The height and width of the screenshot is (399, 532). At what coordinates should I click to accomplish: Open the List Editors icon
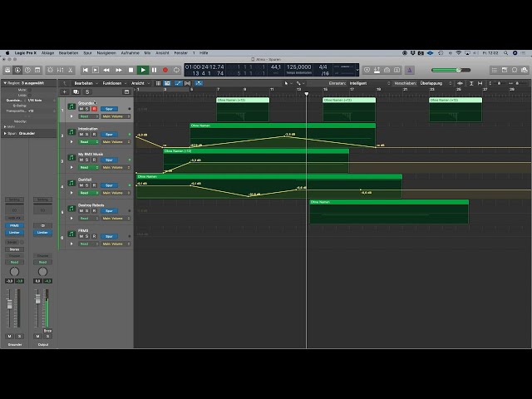(495, 70)
